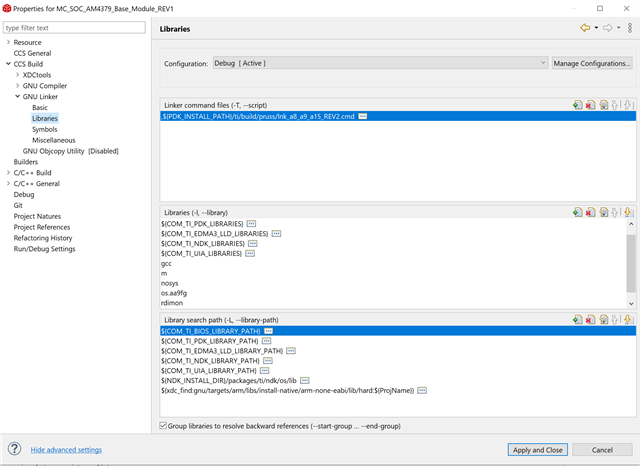Select library entry os.aa9fg
Viewport: 640px width, 466px height.
click(174, 293)
